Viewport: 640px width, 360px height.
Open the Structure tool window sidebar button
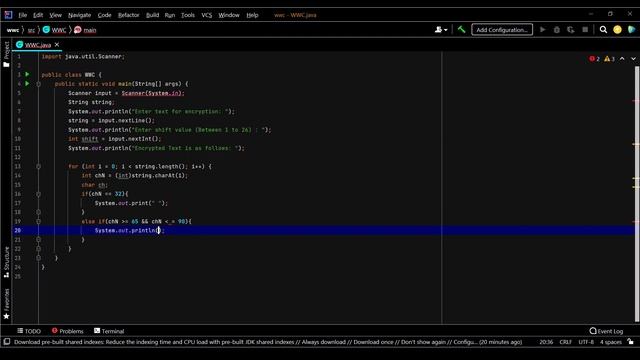pos(6,262)
